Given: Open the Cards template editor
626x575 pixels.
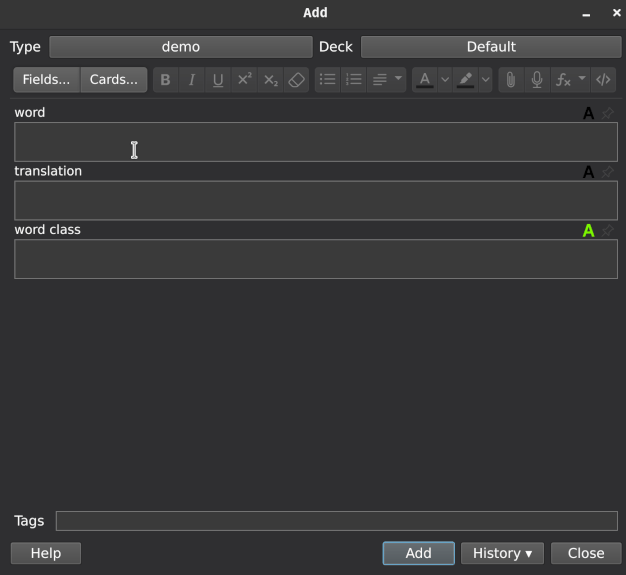Looking at the screenshot, I should tap(113, 80).
